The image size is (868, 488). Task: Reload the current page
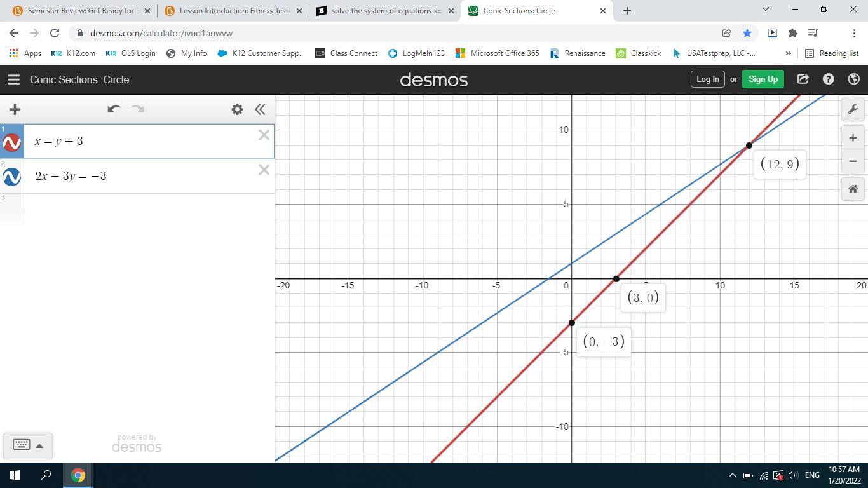click(55, 33)
